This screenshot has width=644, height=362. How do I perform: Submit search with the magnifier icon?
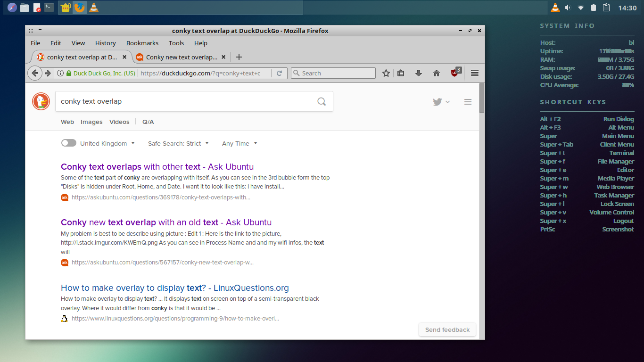[x=322, y=101]
